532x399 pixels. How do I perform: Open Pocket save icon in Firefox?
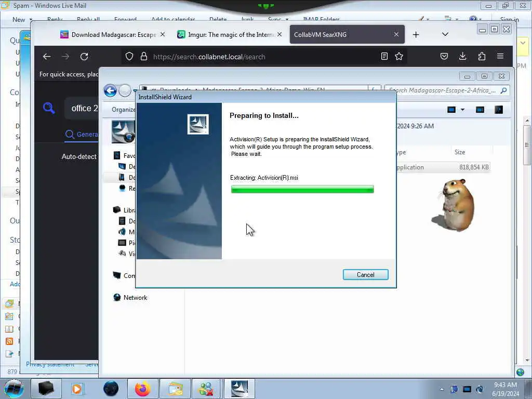click(444, 56)
